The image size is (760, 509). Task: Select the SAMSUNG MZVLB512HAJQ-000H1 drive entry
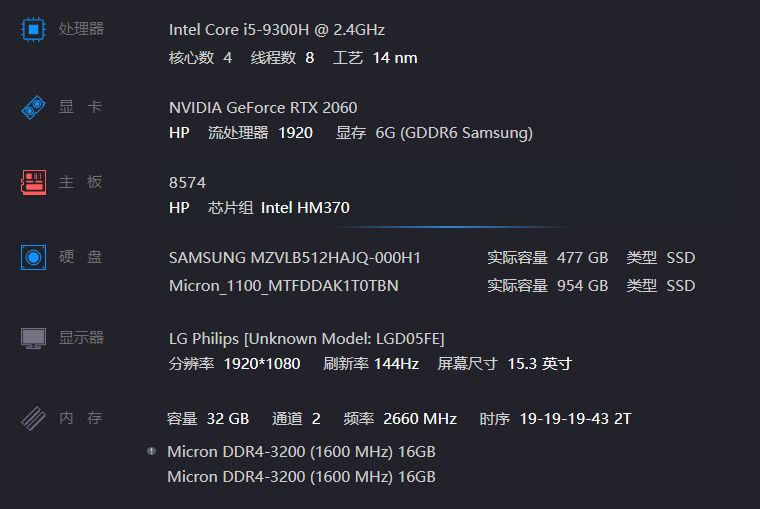(x=295, y=257)
